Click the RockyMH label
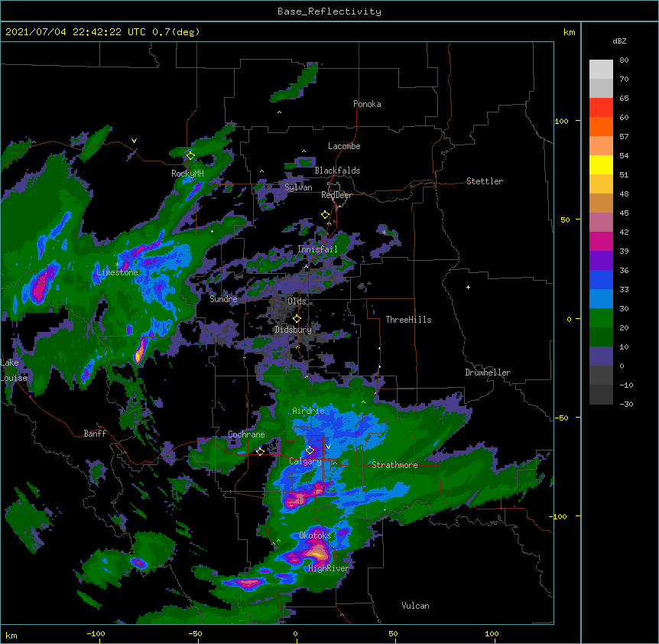This screenshot has height=644, width=659. pos(187,174)
